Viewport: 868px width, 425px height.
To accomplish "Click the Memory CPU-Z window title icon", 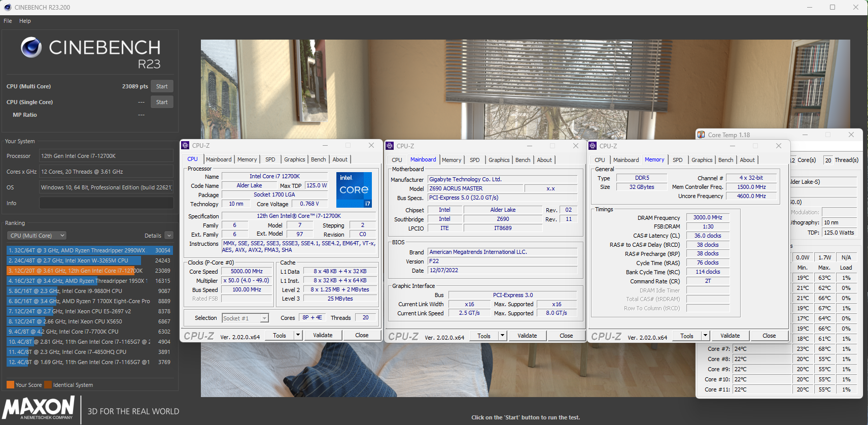I will click(593, 146).
